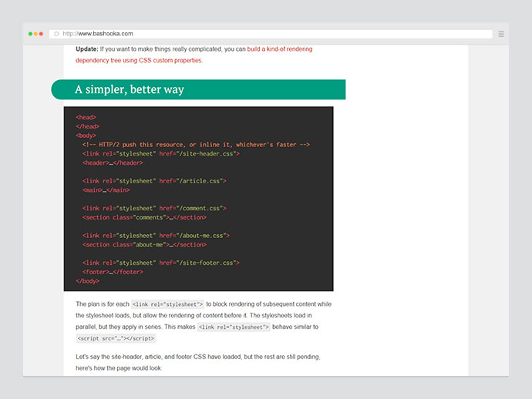Click the section class="about-me" code line

click(x=144, y=245)
